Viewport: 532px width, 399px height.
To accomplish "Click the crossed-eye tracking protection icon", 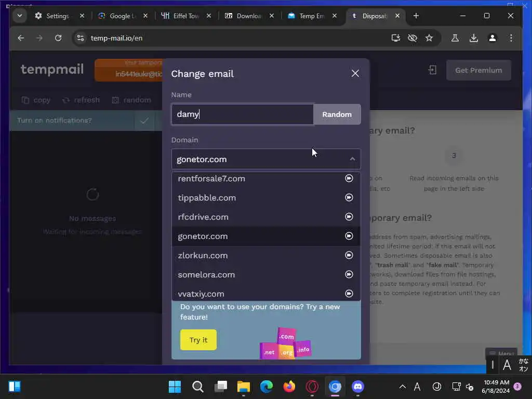I will pos(412,38).
